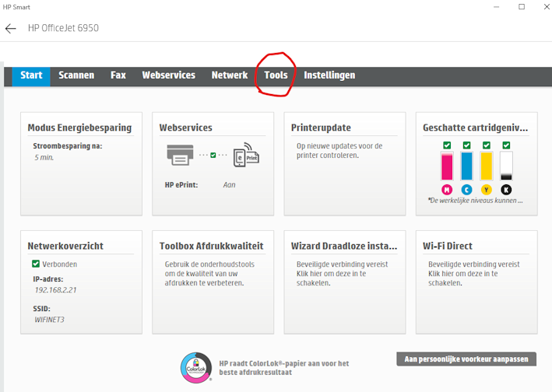Switch to the Scannen tab
The height and width of the screenshot is (392, 552).
coord(76,75)
